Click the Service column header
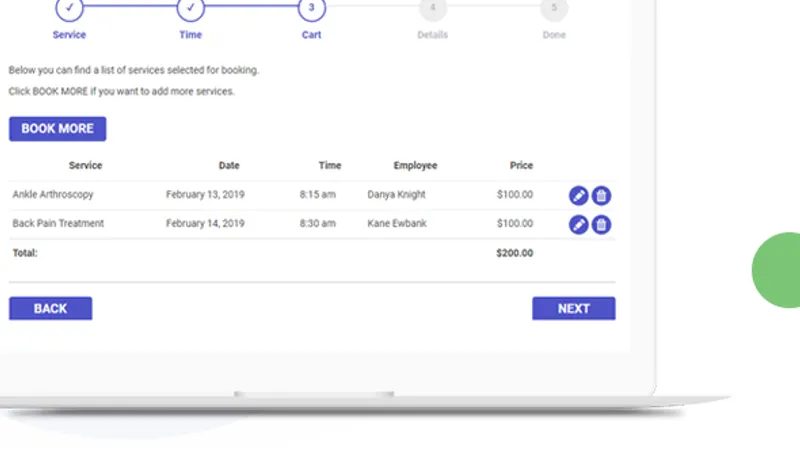Viewport: 800px width, 450px height. 85,166
